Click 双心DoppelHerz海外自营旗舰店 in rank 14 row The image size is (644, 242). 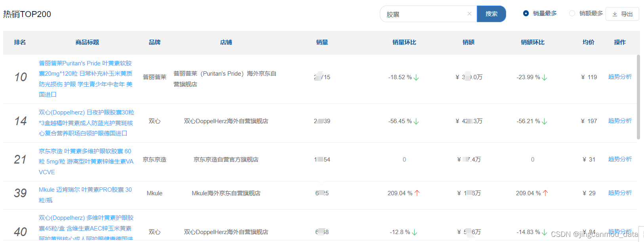coord(226,121)
